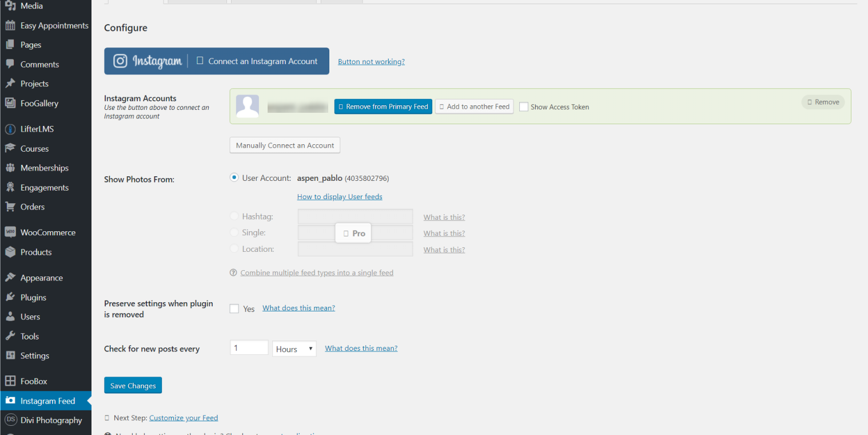Select the User Account radio button
This screenshot has width=868, height=435.
pos(234,178)
